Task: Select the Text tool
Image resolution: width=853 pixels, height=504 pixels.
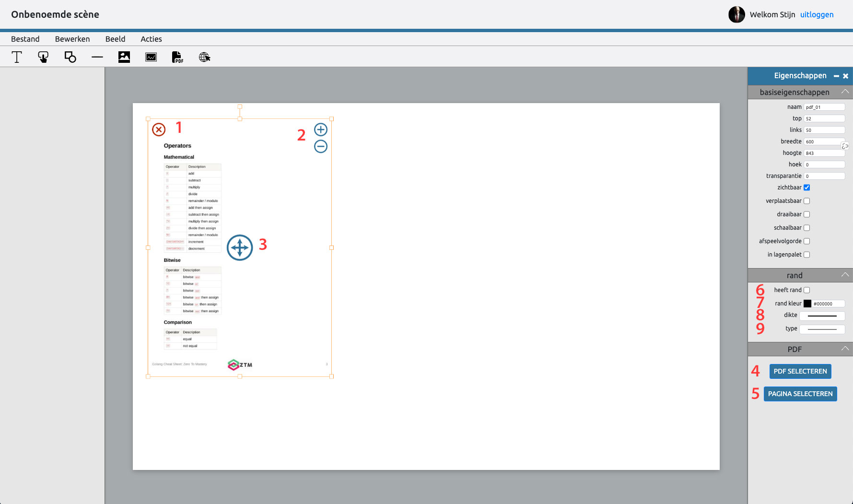Action: tap(17, 57)
